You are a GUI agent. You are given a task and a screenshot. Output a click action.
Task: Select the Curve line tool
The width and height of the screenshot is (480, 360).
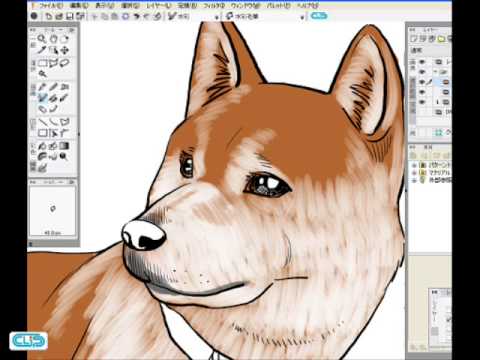point(53,122)
